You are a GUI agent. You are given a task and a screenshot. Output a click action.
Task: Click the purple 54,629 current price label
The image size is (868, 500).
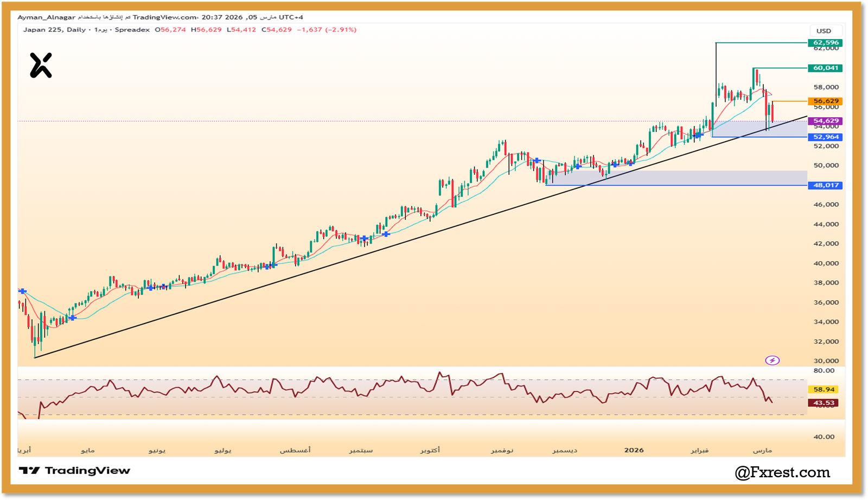(825, 120)
